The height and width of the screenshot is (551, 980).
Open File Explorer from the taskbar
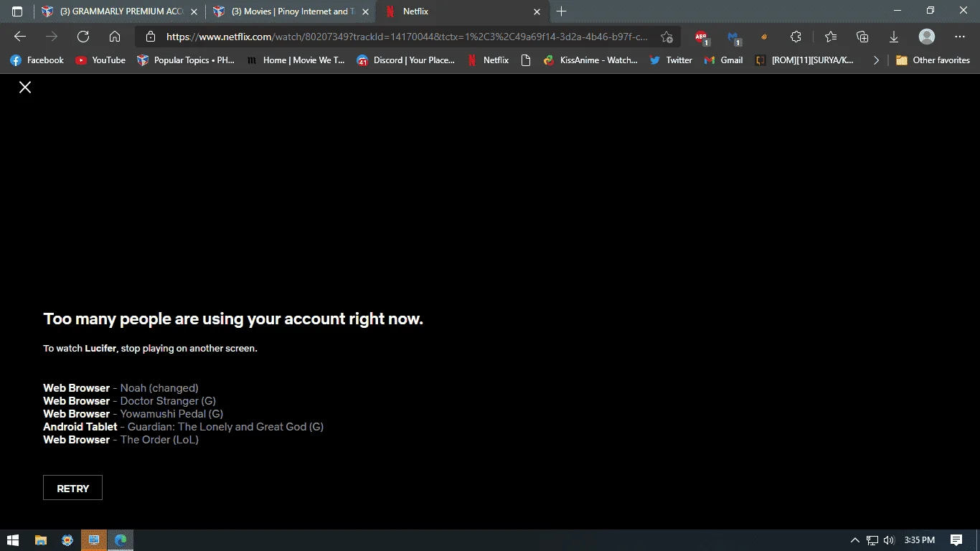(x=41, y=540)
